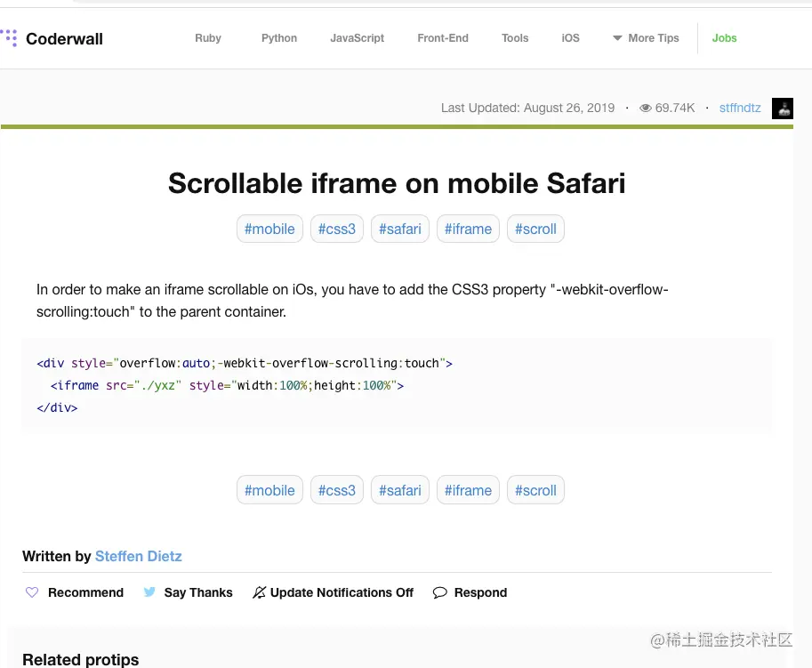Image resolution: width=812 pixels, height=668 pixels.
Task: Choose the #scroll tag below the code
Action: pos(535,490)
